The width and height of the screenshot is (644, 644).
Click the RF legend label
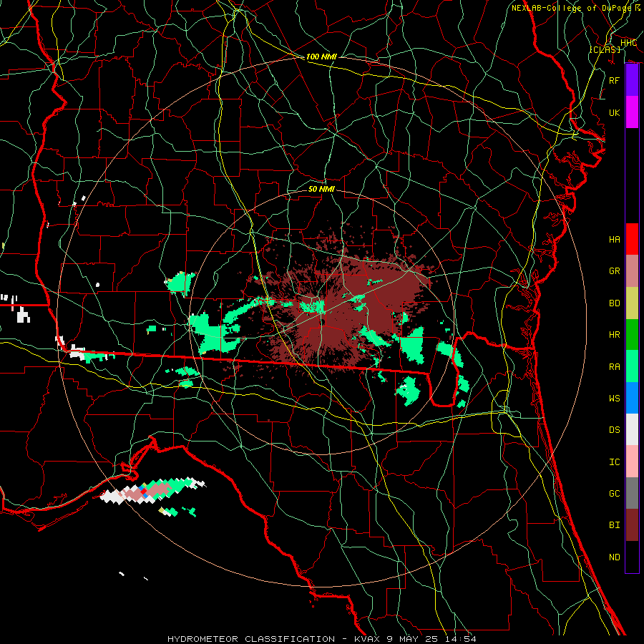[615, 80]
